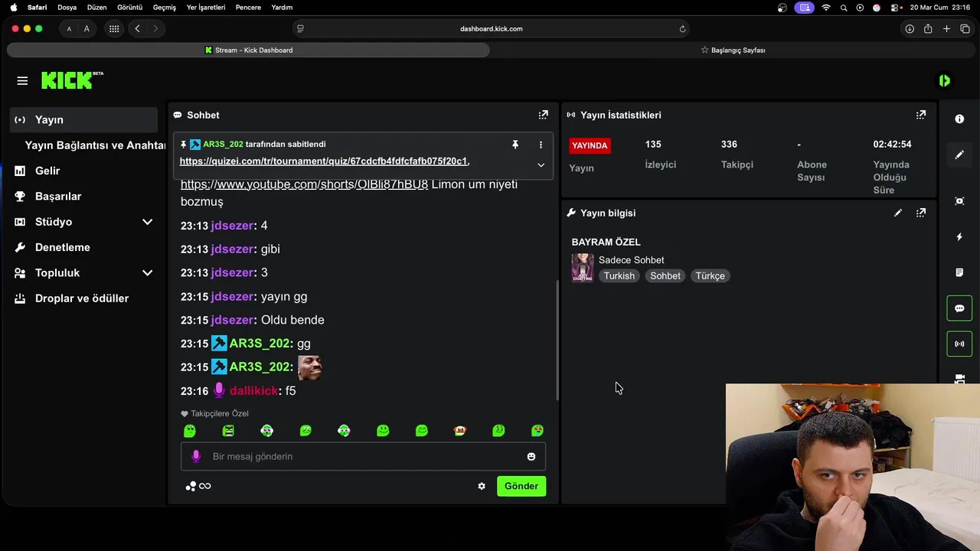Open chat settings gear icon

point(482,486)
